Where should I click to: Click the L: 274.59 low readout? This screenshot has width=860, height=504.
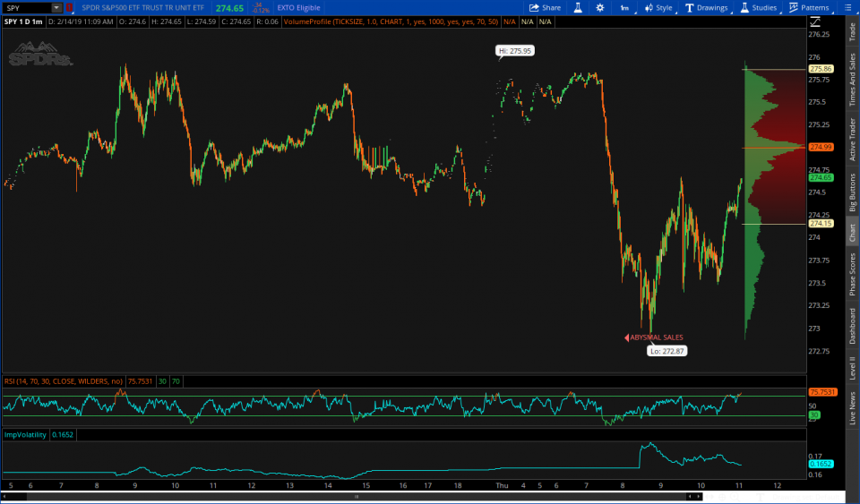tap(201, 21)
